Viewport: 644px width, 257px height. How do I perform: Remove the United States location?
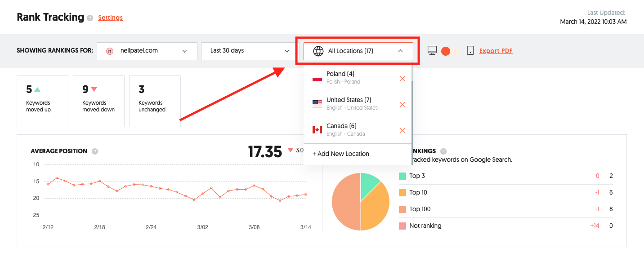pos(402,105)
